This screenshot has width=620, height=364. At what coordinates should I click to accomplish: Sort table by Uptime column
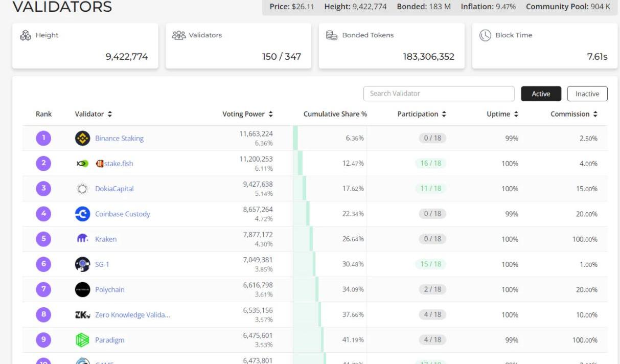point(502,114)
